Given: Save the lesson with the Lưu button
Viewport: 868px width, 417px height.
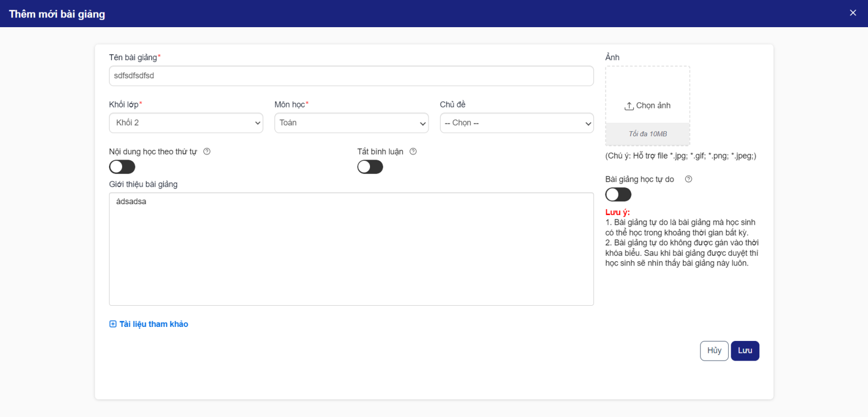Looking at the screenshot, I should (x=744, y=351).
